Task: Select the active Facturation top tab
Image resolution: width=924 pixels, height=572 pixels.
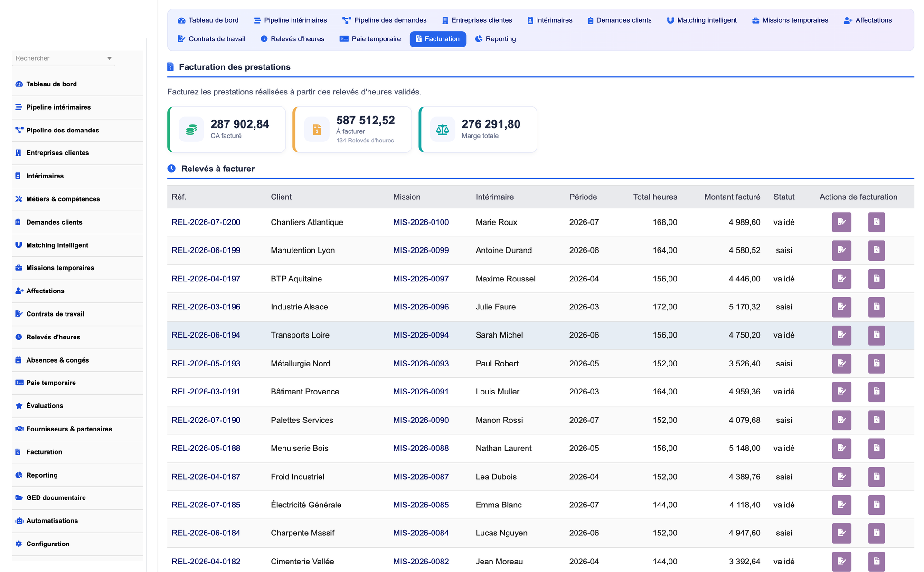Action: click(438, 39)
